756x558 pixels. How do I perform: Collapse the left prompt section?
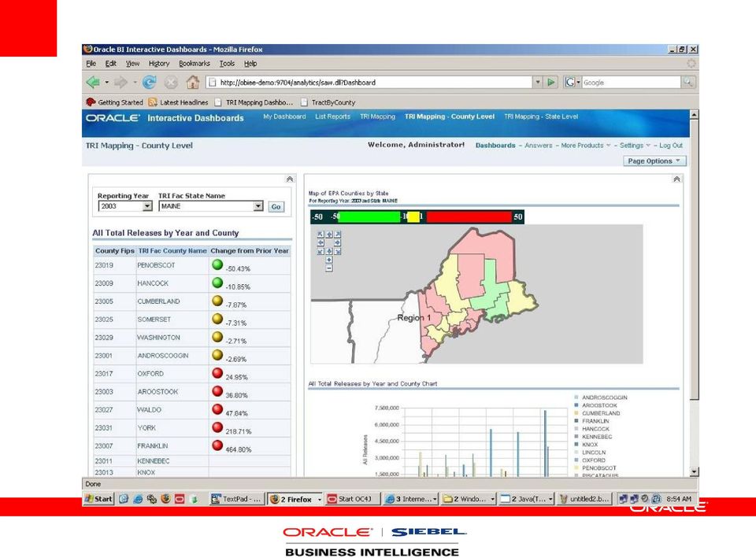[x=289, y=179]
